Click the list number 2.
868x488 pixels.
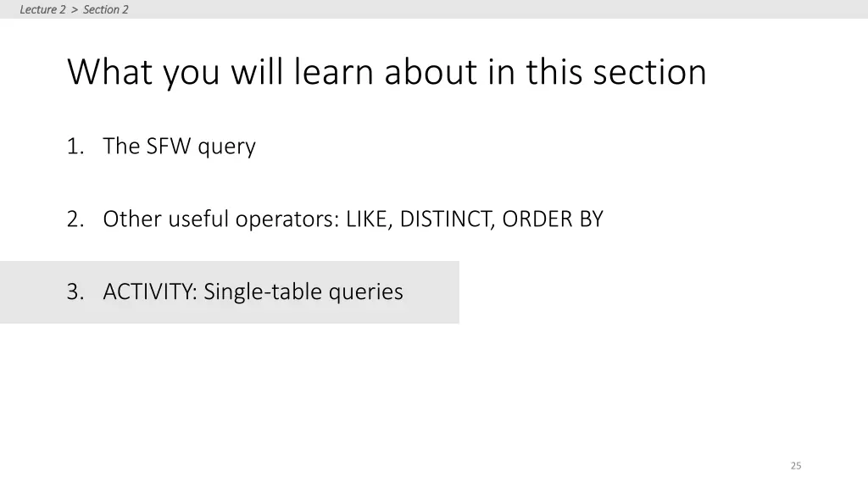tap(75, 219)
